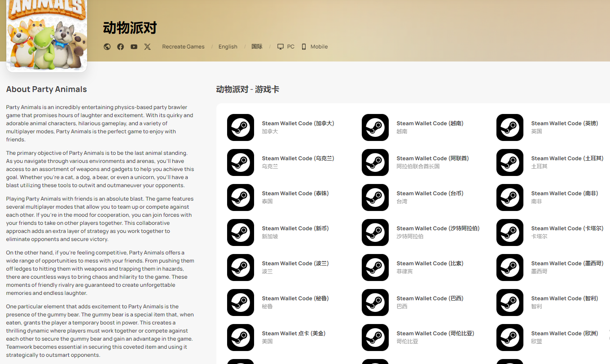The width and height of the screenshot is (610, 364).
Task: Click the English language label
Action: [228, 47]
